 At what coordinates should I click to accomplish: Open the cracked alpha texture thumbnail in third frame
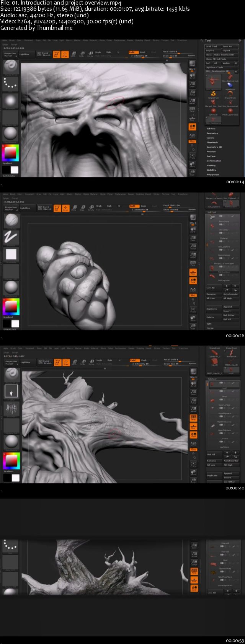point(11,409)
